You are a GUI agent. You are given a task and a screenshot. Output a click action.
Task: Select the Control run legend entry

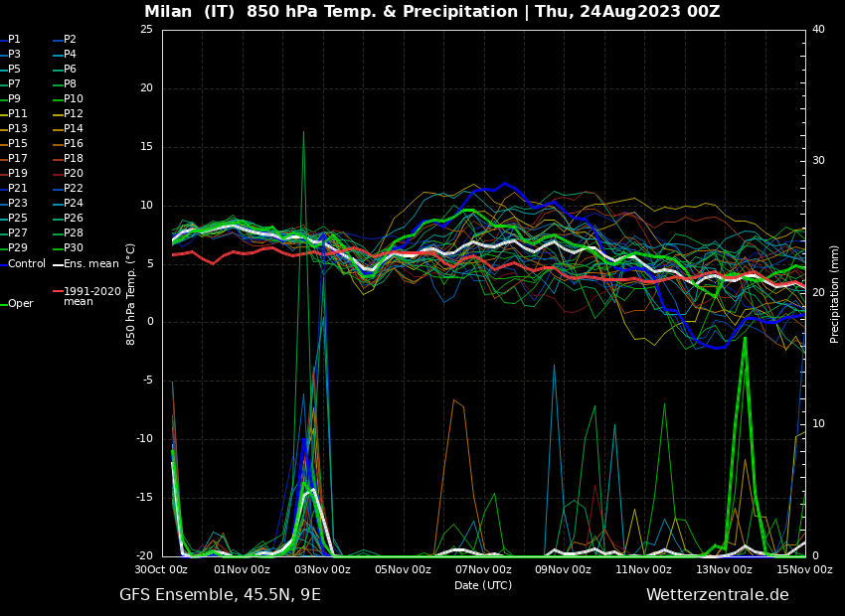(26, 264)
